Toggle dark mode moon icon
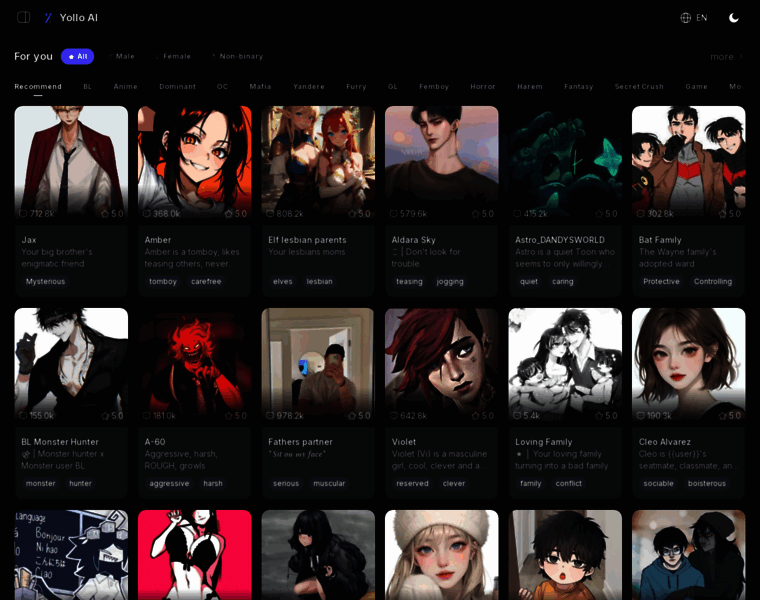 point(734,17)
